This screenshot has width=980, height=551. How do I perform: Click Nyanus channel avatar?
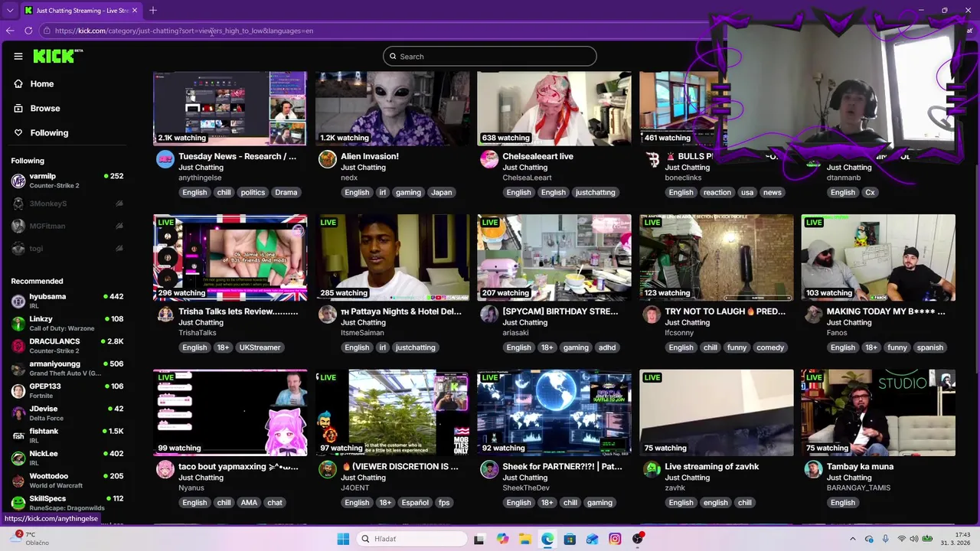click(x=165, y=470)
